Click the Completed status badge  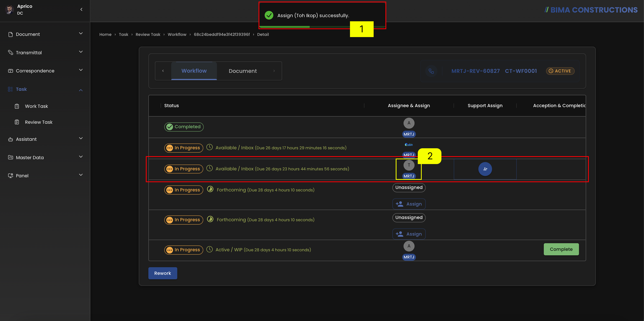pos(184,127)
